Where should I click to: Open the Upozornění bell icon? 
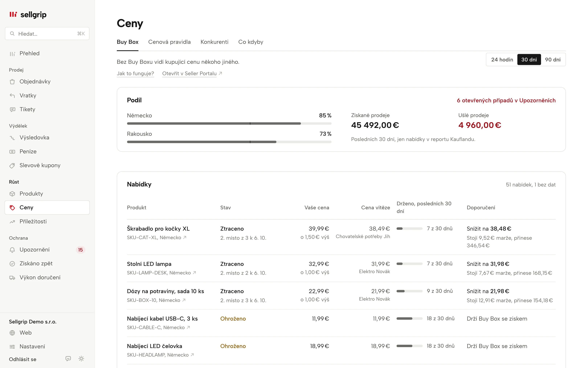click(x=12, y=250)
